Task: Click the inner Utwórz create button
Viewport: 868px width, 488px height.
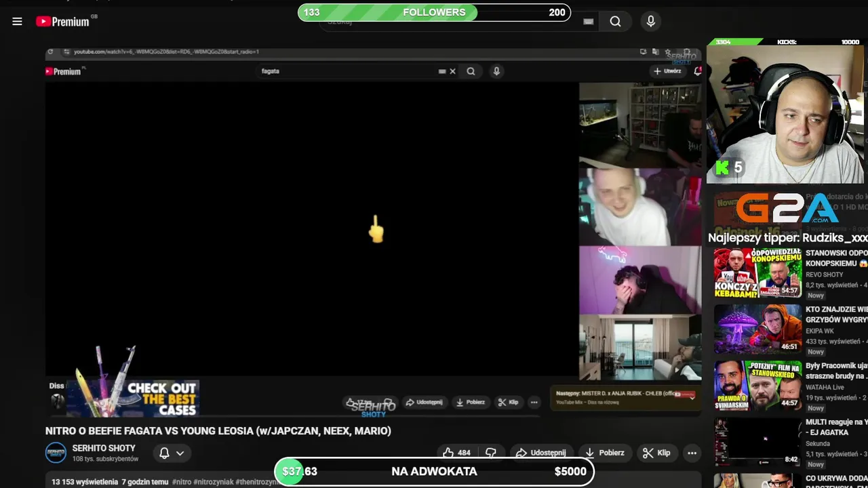Action: click(x=667, y=71)
